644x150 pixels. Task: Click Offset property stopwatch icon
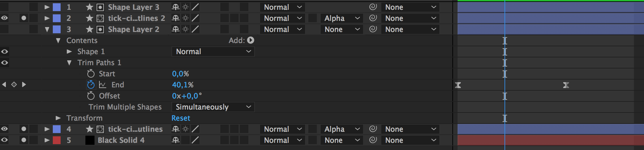pyautogui.click(x=91, y=96)
